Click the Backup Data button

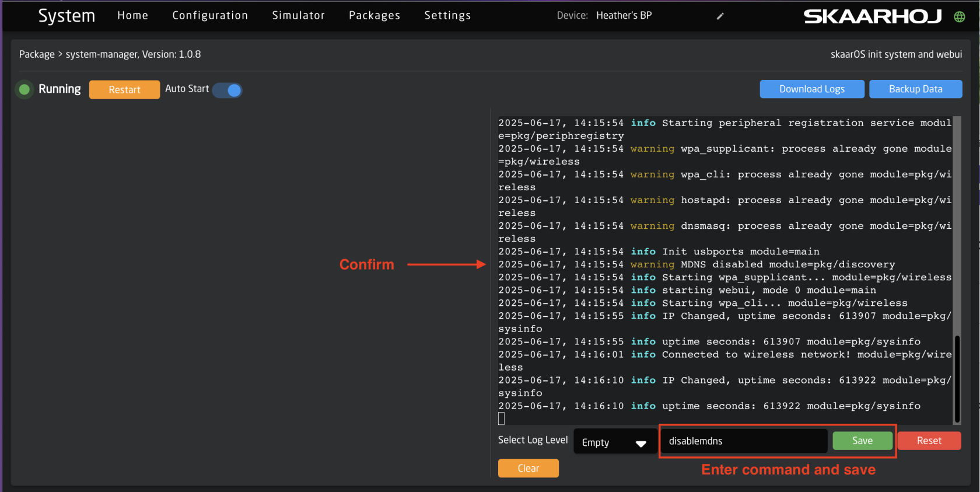tap(915, 89)
